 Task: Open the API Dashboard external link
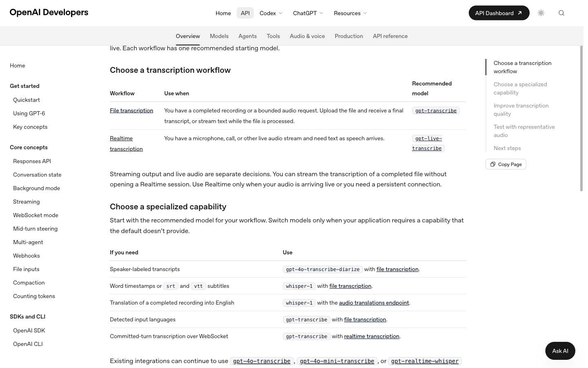coord(499,13)
